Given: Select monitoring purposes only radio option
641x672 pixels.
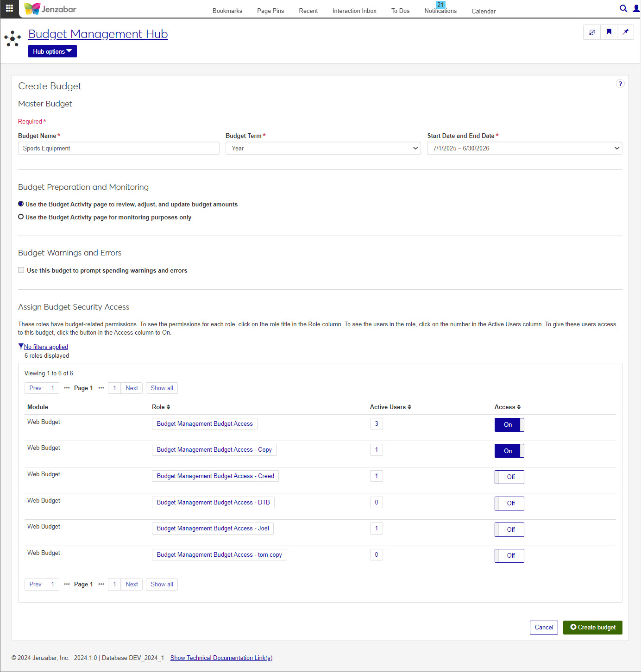Looking at the screenshot, I should pos(21,217).
